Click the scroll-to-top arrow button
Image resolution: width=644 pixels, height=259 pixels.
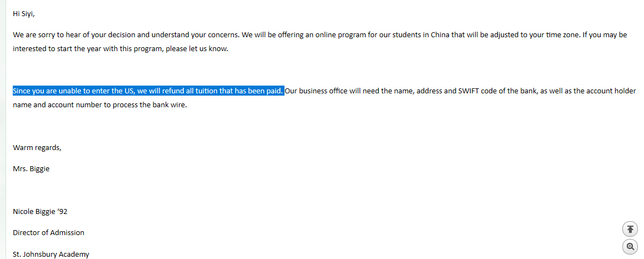tap(630, 229)
